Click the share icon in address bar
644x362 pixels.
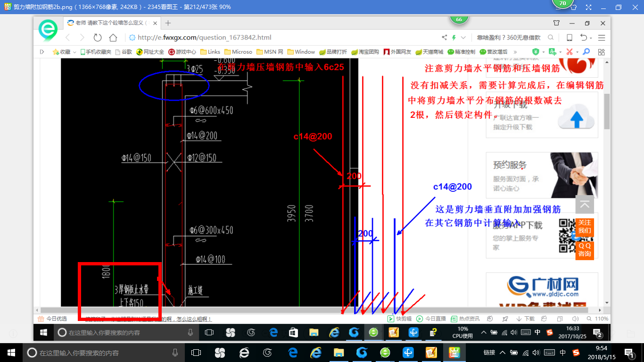point(444,38)
